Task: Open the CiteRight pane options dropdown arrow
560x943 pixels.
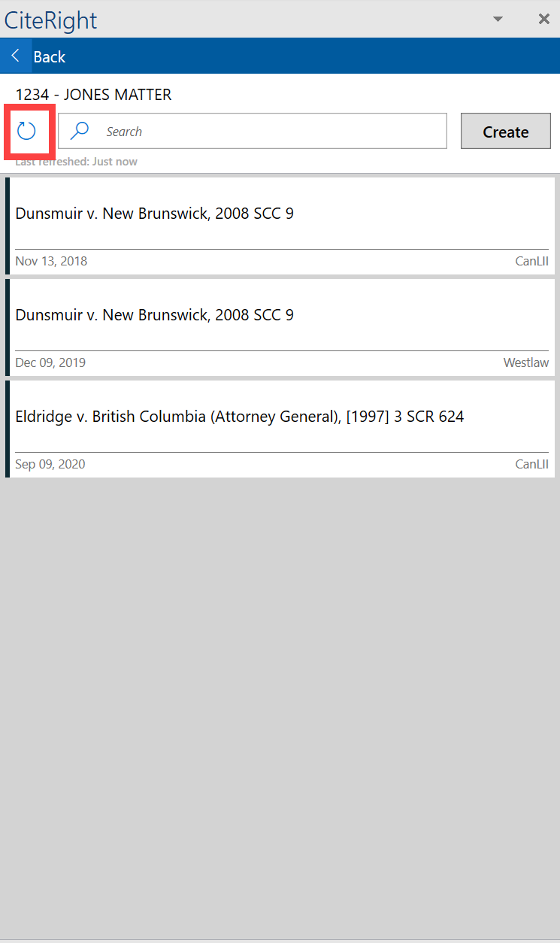Action: (x=498, y=20)
